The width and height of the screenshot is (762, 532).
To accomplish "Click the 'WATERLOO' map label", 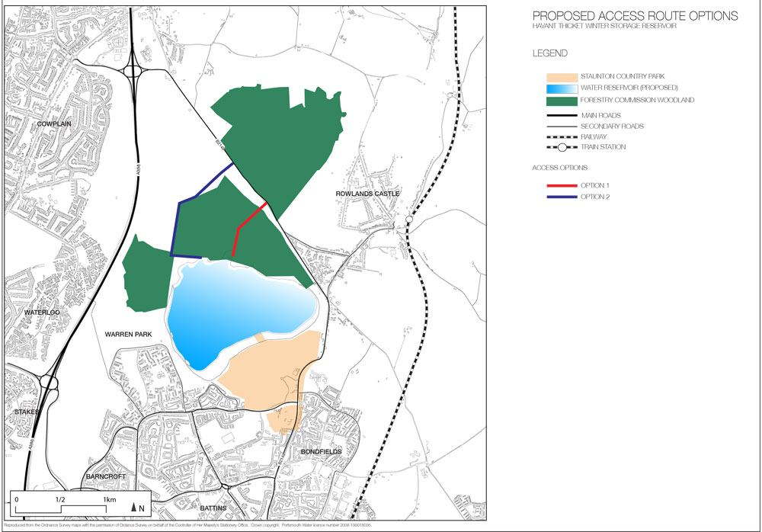I will (42, 312).
